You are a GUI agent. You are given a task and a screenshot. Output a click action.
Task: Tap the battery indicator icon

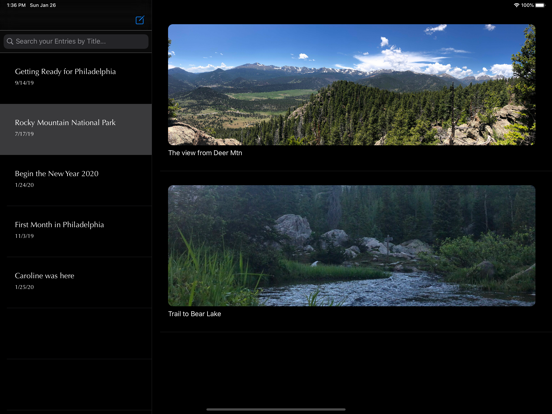click(540, 5)
